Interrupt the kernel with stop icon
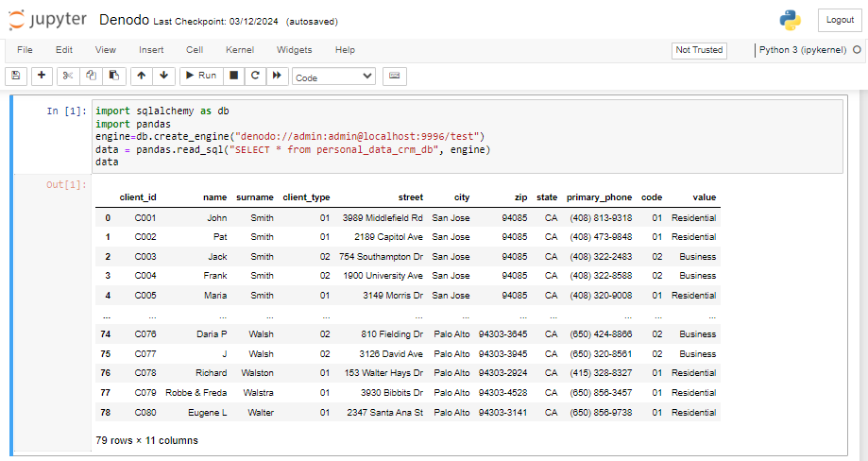 [234, 76]
